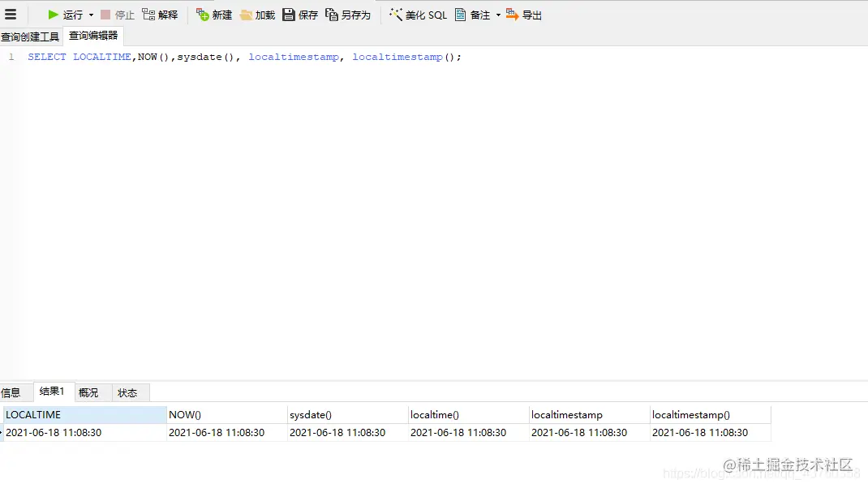
Task: Click the Load (加载) folder icon
Action: click(x=246, y=15)
